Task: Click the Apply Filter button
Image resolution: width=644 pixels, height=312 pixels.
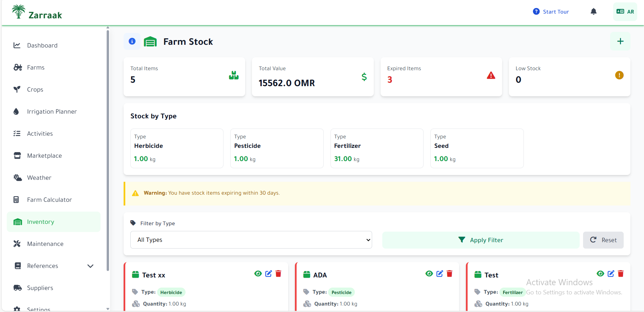Action: pyautogui.click(x=480, y=240)
